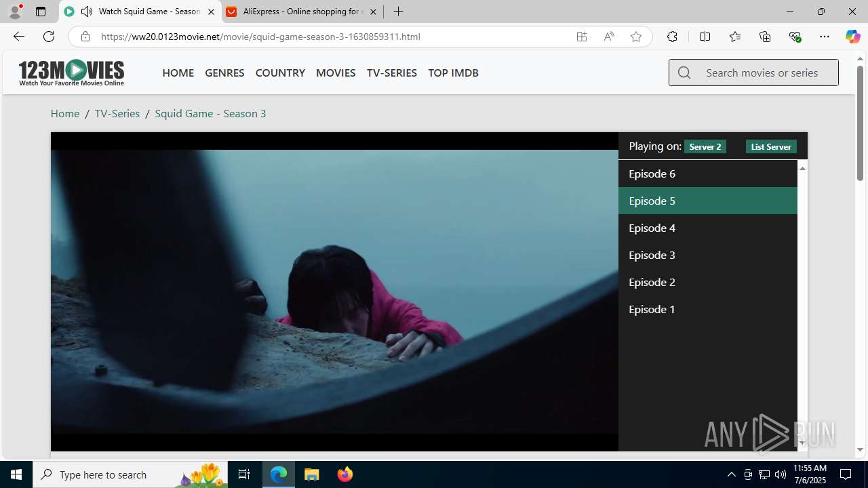Play Episode 3
The width and height of the screenshot is (868, 488).
pos(707,255)
